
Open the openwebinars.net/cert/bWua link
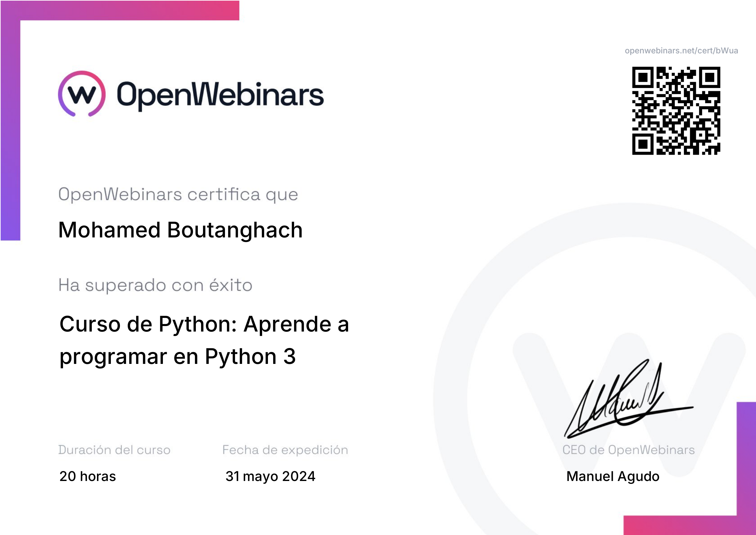681,51
